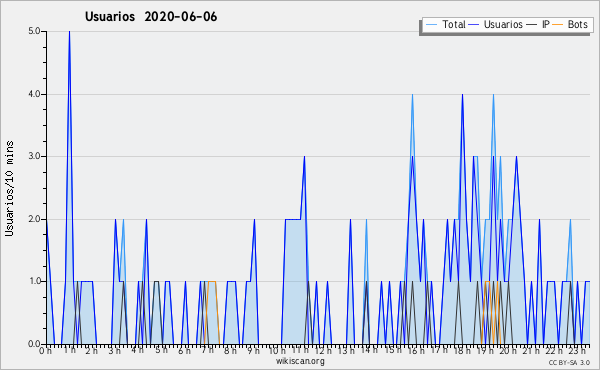Click the '21 h' x-axis label
Screen dimensions: 600x370
(x=532, y=350)
